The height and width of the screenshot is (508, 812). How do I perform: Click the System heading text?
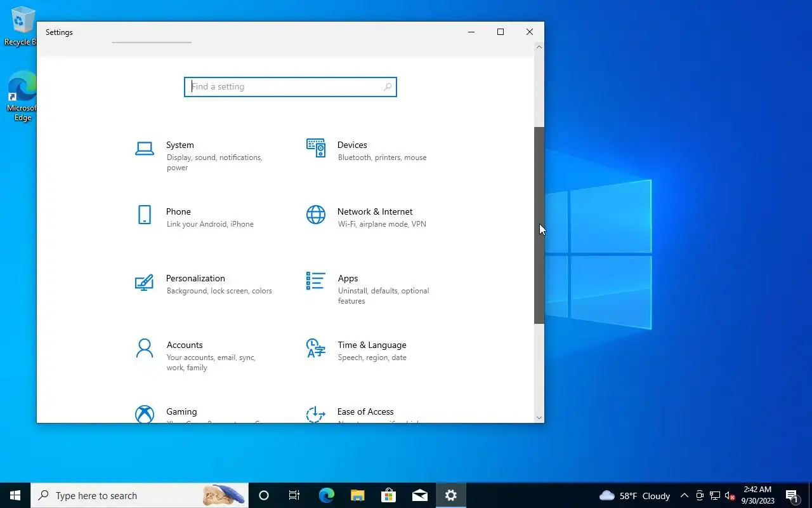180,145
